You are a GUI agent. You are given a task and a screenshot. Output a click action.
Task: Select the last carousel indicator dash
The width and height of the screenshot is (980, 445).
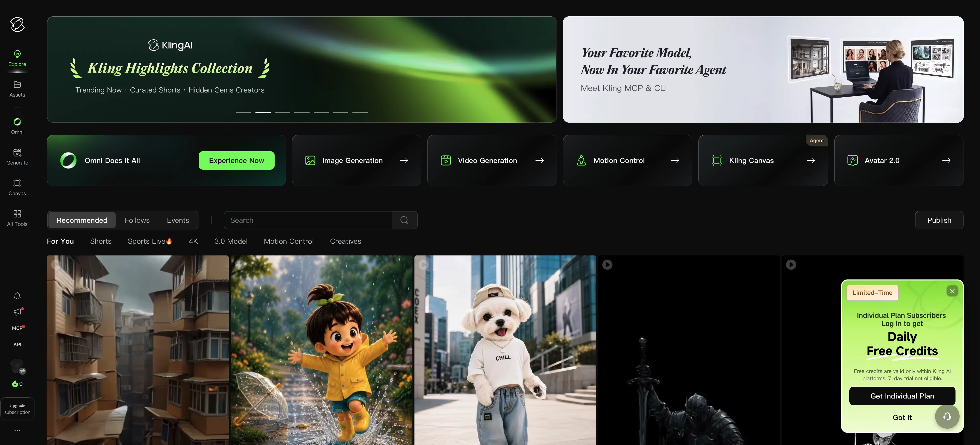(360, 113)
